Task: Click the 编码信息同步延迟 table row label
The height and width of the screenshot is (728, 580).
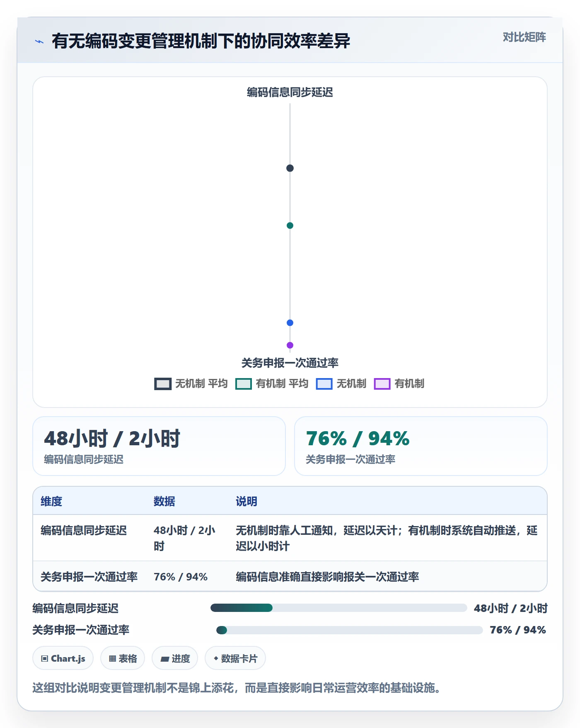Action: pos(84,530)
